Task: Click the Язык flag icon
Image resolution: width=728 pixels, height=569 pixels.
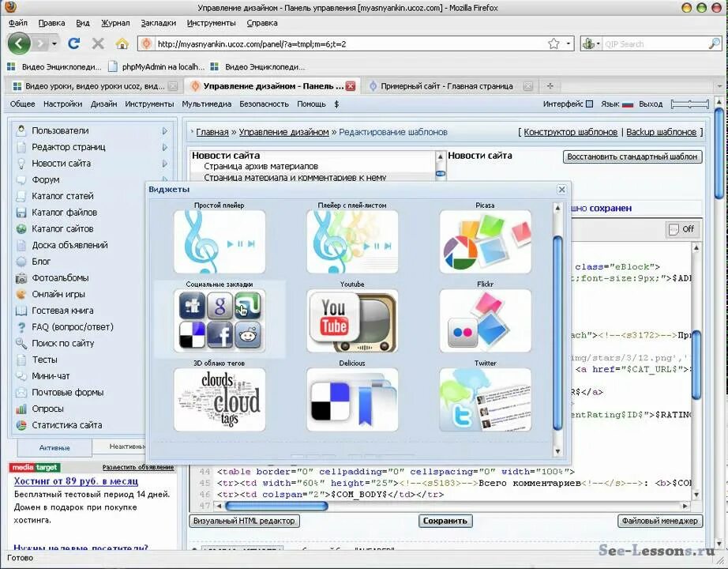Action: click(628, 104)
